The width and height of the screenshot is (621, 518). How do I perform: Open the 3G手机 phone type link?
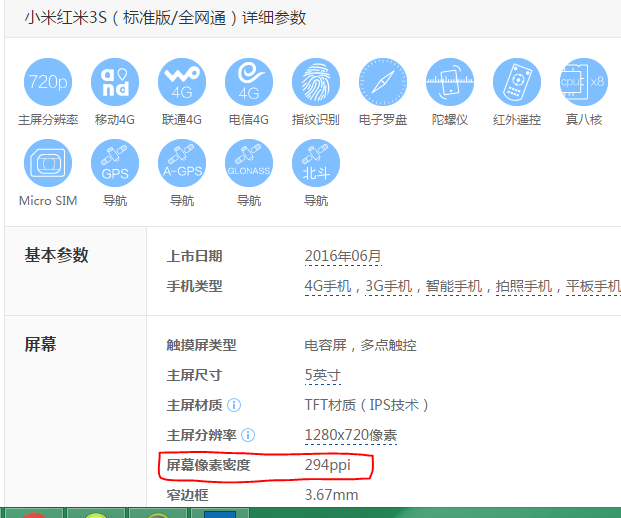(389, 286)
